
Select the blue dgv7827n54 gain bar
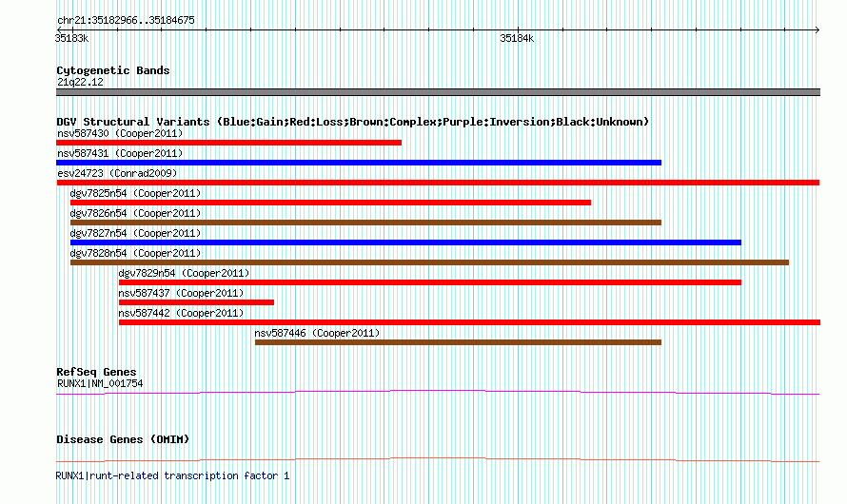[x=405, y=242]
